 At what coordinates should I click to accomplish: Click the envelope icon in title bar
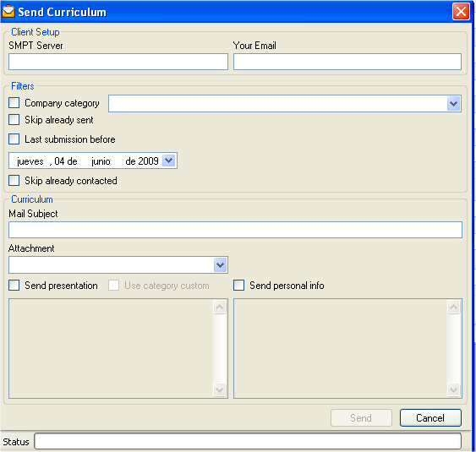[x=8, y=12]
